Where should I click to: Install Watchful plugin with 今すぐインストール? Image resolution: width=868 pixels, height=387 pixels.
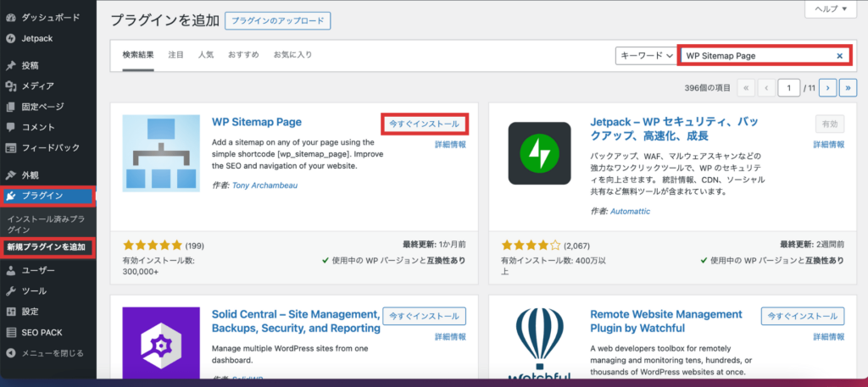[803, 316]
